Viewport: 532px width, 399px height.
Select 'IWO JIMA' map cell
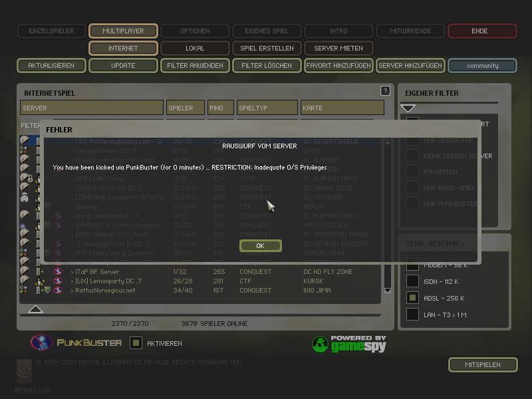point(317,291)
